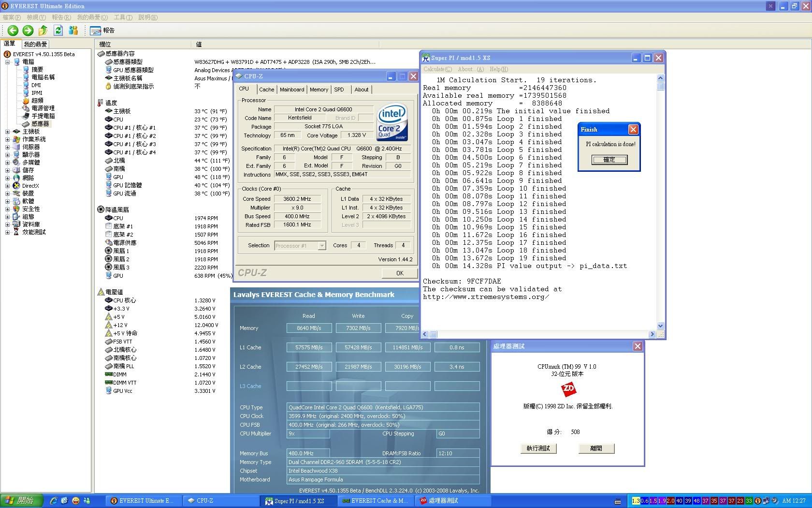
Task: Click Super PI vertical scrollbar down arrow
Action: [x=661, y=326]
